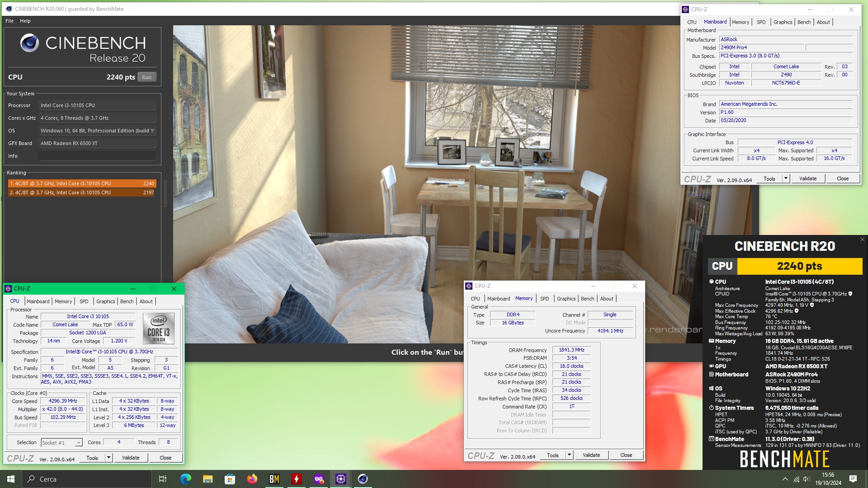Click the red lightning bolt taskbar icon

pos(296,479)
